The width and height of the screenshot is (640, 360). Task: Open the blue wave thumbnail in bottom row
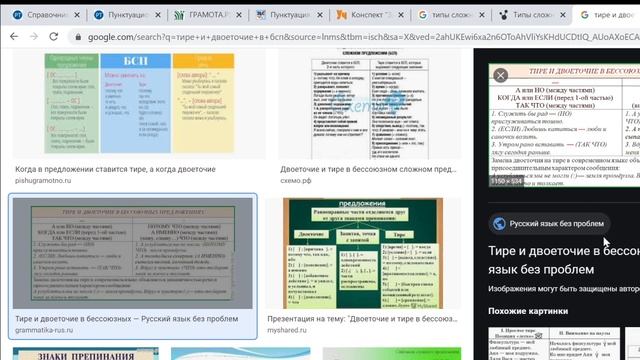pyautogui.click(x=241, y=354)
